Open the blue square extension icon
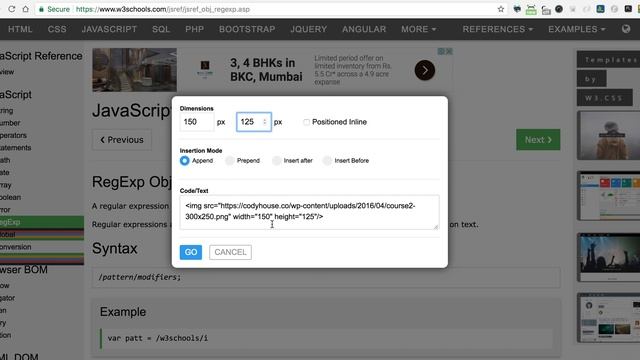This screenshot has width=640, height=360. click(600, 9)
